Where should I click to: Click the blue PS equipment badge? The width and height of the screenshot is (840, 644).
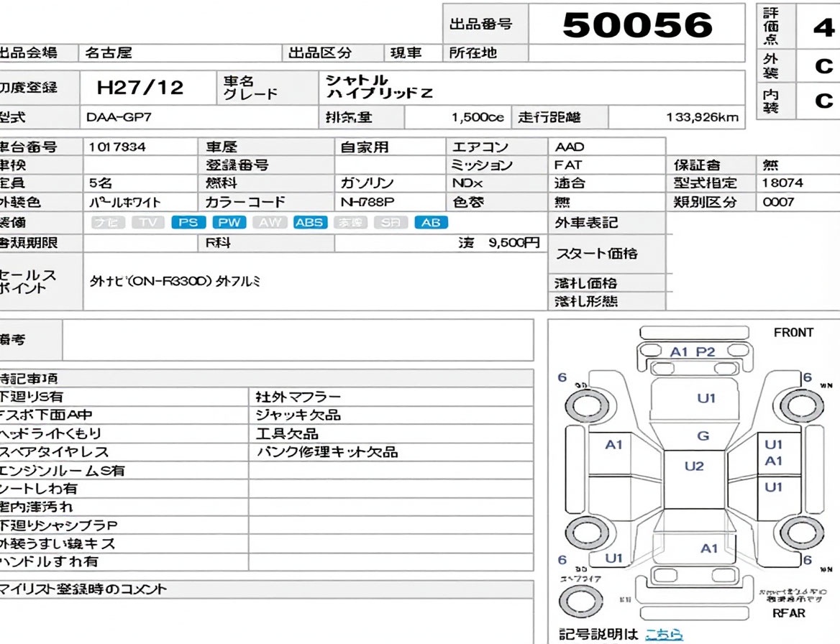188,222
